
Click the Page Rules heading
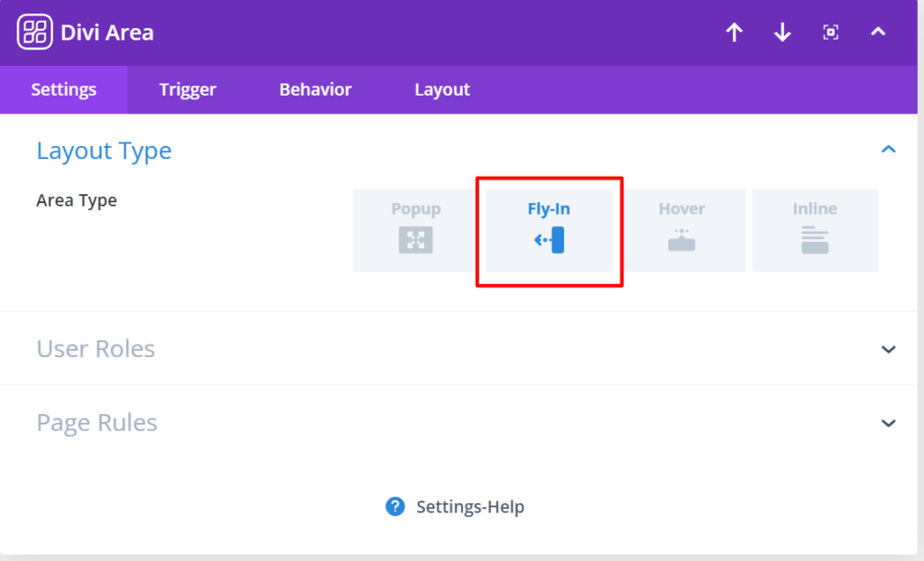[97, 423]
